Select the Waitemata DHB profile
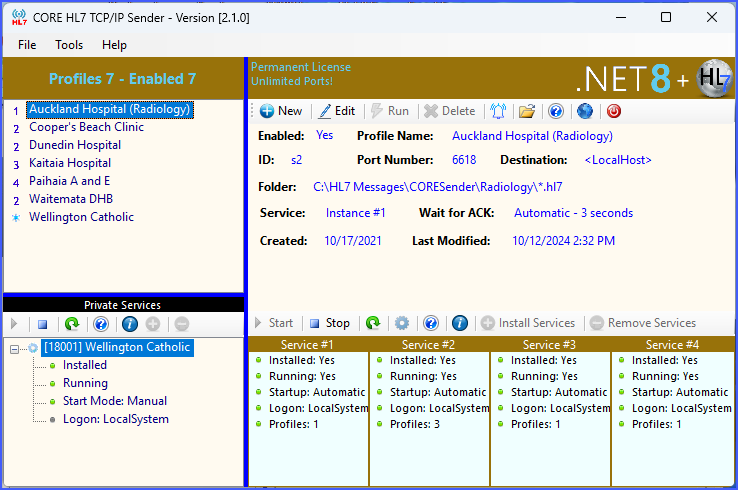The height and width of the screenshot is (490, 738). [x=70, y=199]
